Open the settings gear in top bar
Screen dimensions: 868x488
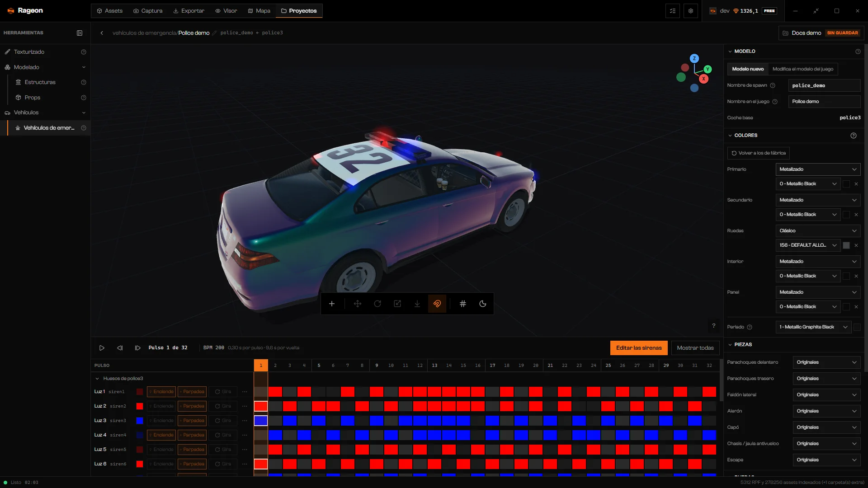coord(691,11)
